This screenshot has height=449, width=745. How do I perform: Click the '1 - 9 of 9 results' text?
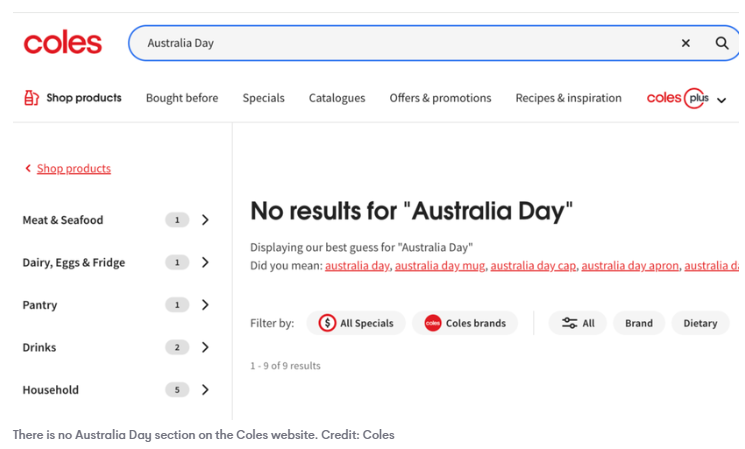pos(285,366)
